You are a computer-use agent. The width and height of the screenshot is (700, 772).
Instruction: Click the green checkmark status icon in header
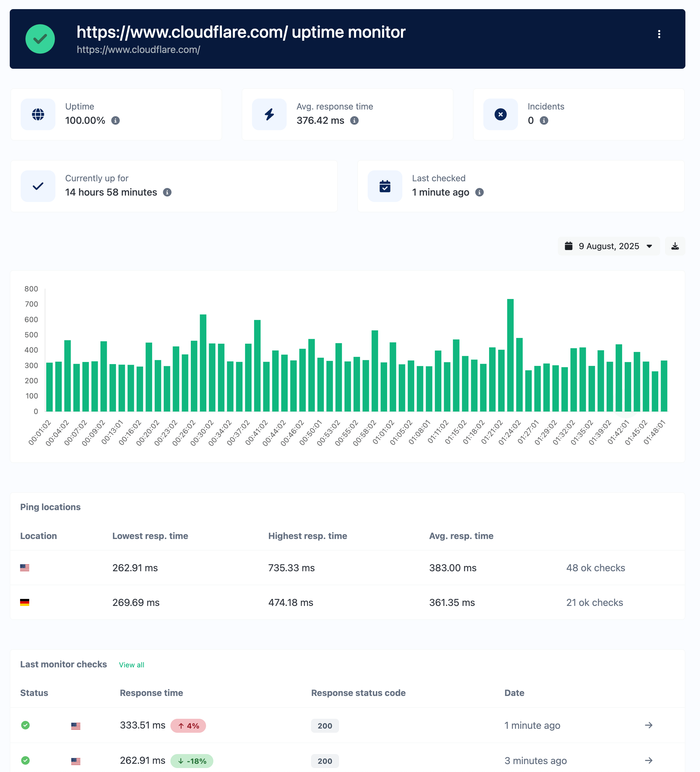pyautogui.click(x=40, y=39)
